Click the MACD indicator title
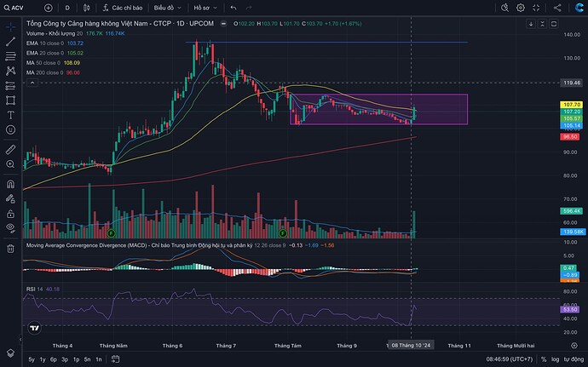Image resolution: width=588 pixels, height=367 pixels. pos(139,245)
